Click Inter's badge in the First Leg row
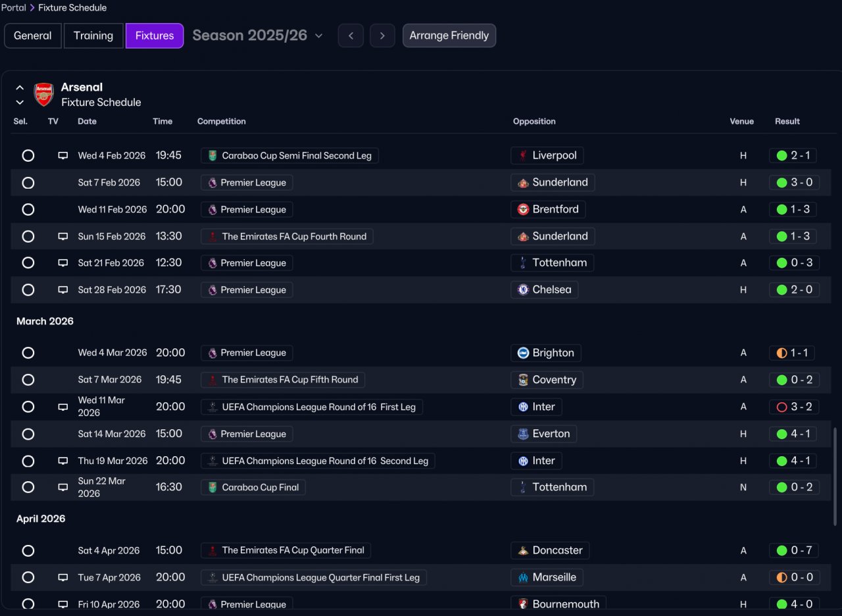 pyautogui.click(x=523, y=407)
